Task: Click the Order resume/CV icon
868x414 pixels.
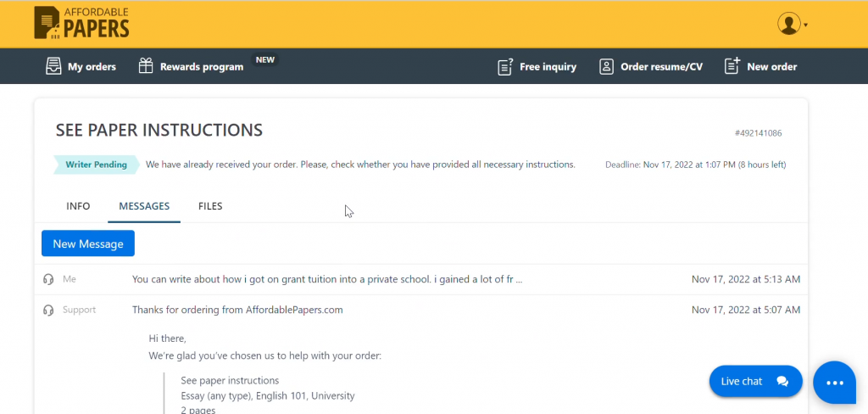Action: [606, 66]
